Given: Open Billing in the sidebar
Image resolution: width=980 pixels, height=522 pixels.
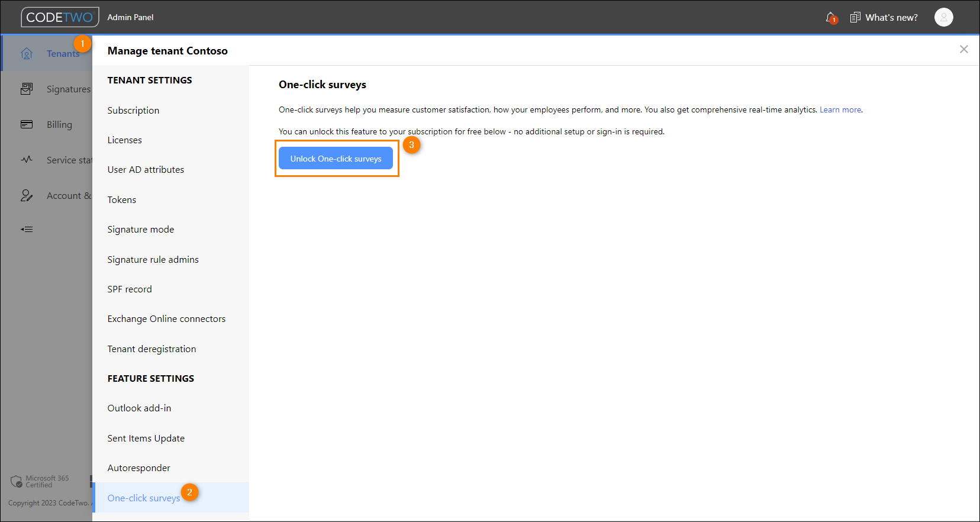Looking at the screenshot, I should 59,124.
